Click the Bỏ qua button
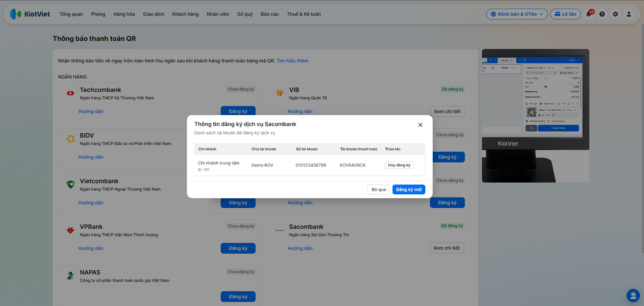 379,190
